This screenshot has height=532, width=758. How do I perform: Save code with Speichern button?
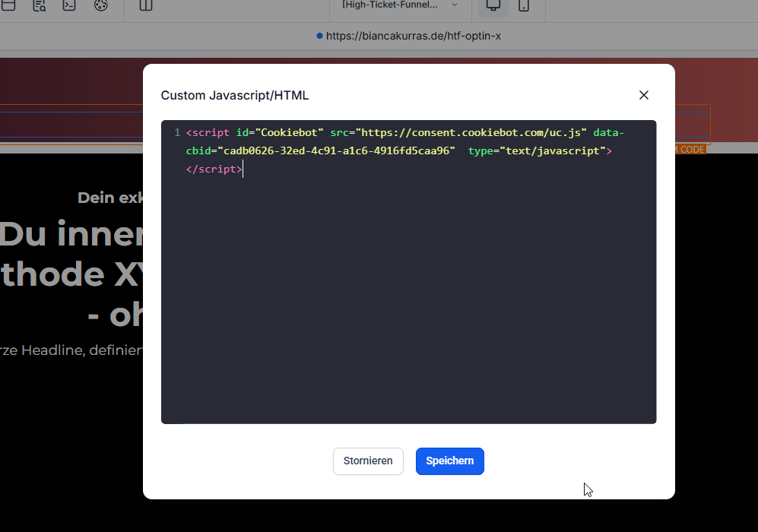(x=449, y=461)
